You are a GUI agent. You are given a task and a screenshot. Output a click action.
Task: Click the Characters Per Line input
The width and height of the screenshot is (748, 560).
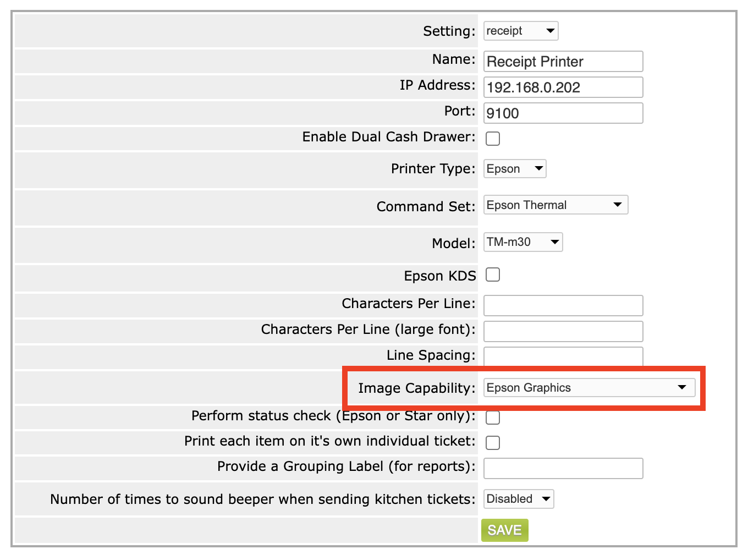tap(563, 305)
